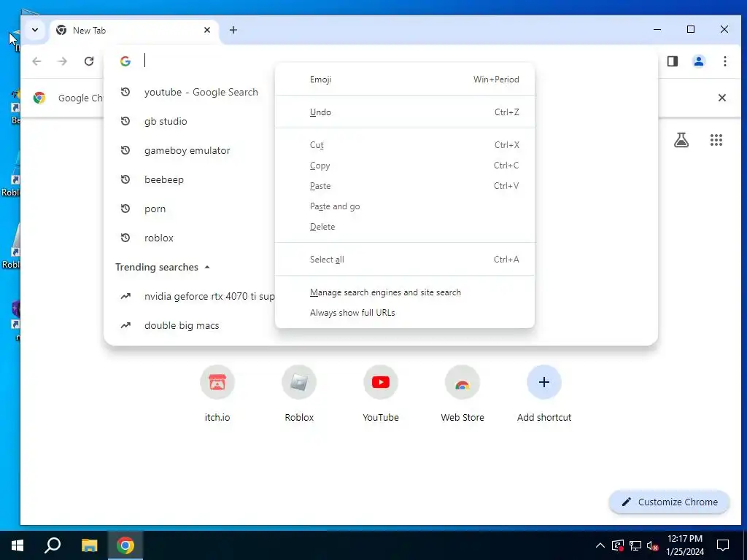Image resolution: width=747 pixels, height=560 pixels.
Task: Open the profile avatar icon
Action: [698, 61]
